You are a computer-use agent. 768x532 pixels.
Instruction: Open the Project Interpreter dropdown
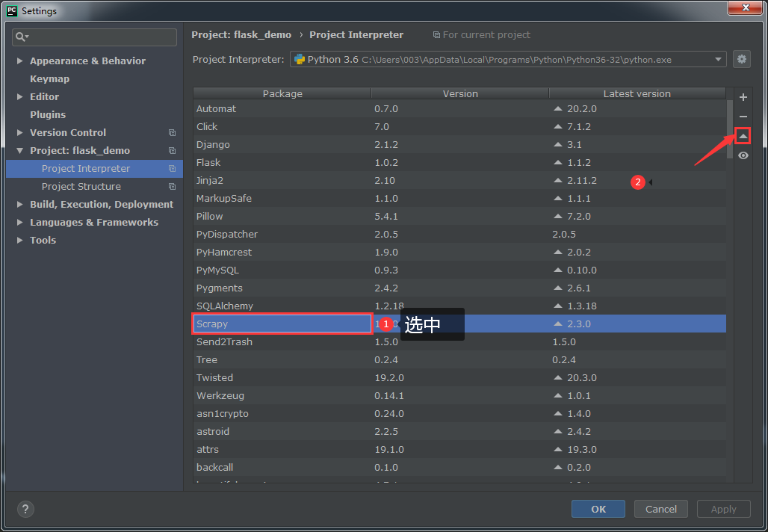tap(508, 59)
